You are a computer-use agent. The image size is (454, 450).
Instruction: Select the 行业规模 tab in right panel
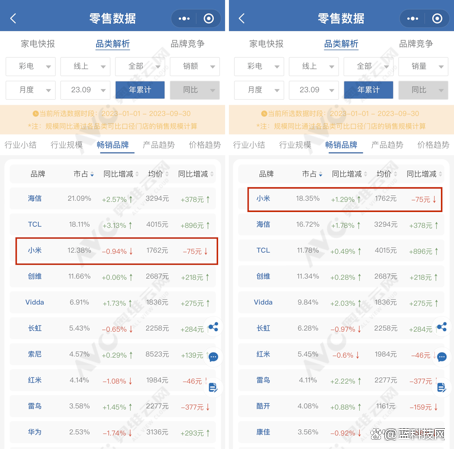click(295, 145)
